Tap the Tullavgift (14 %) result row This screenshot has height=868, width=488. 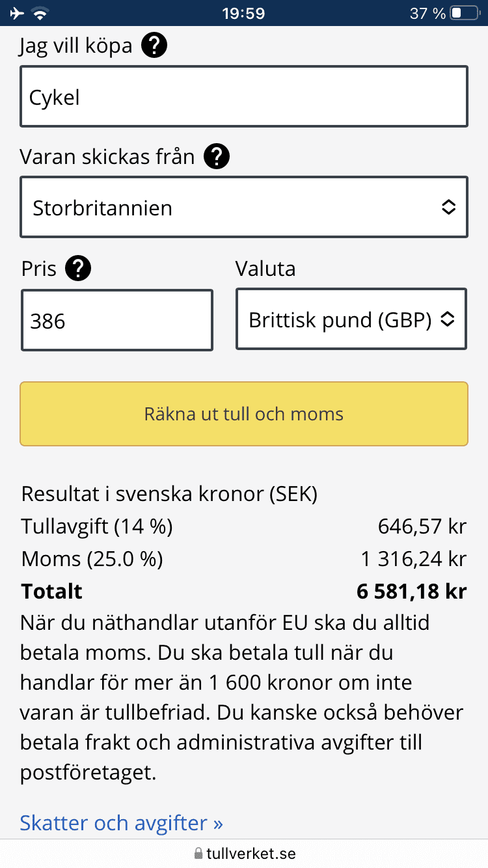tap(244, 526)
